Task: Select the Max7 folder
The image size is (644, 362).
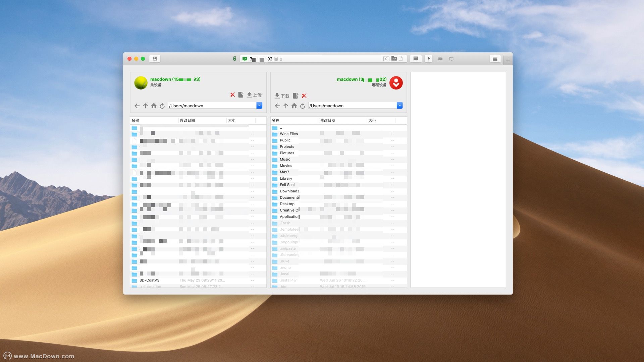Action: (x=338, y=172)
